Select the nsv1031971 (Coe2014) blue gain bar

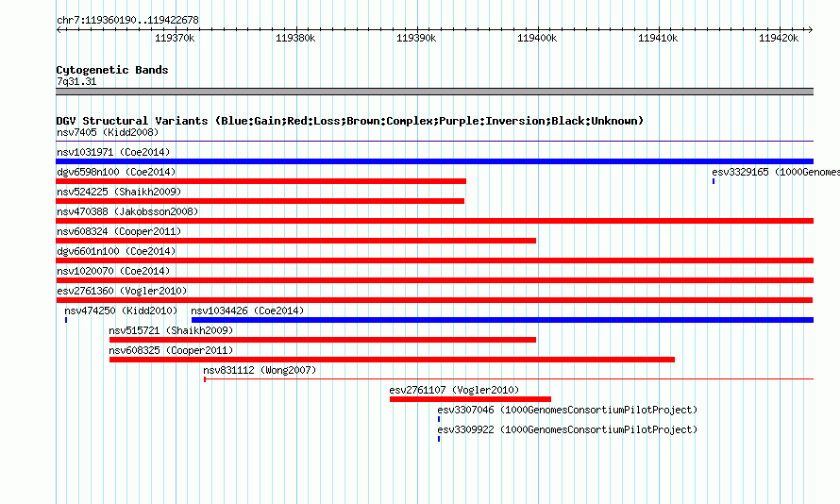[x=434, y=161]
